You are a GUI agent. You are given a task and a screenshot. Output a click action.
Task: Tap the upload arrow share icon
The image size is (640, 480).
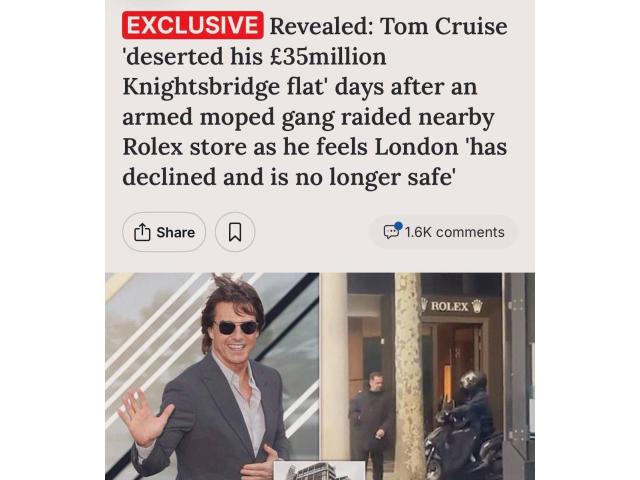[142, 232]
